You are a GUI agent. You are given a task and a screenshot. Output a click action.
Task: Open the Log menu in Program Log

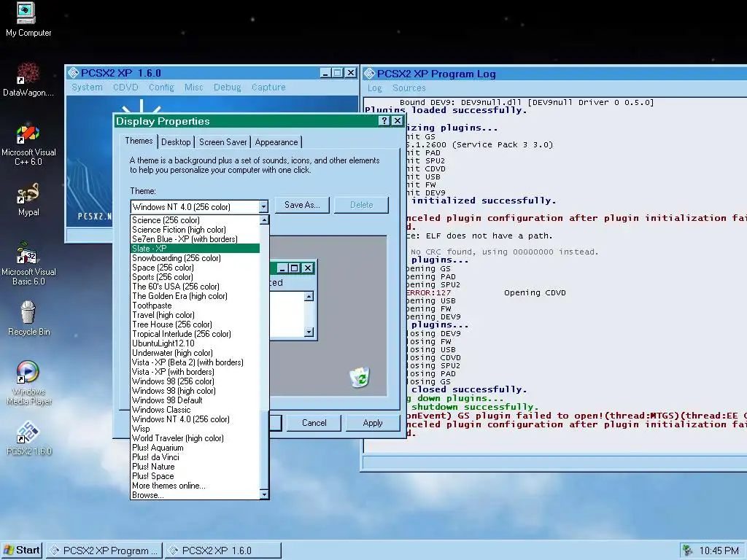(374, 88)
